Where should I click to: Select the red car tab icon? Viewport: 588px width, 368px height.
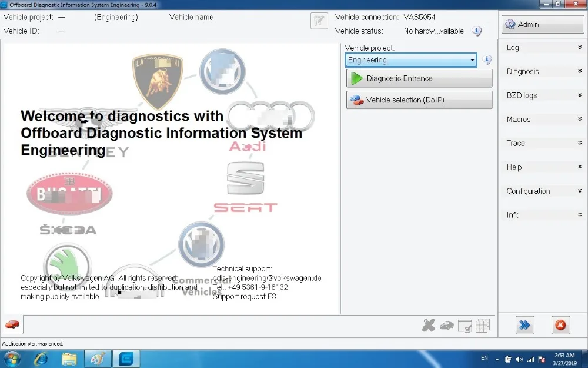pos(12,324)
